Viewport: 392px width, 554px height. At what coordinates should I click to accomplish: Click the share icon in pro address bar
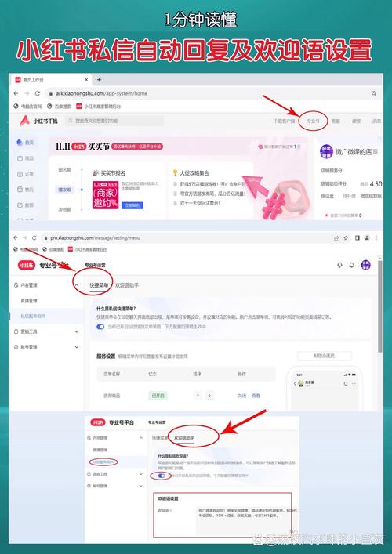(336, 238)
